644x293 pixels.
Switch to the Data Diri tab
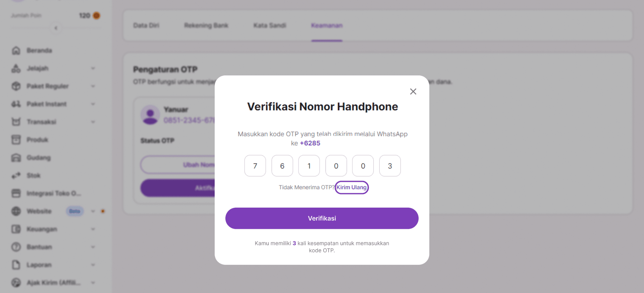tap(146, 25)
